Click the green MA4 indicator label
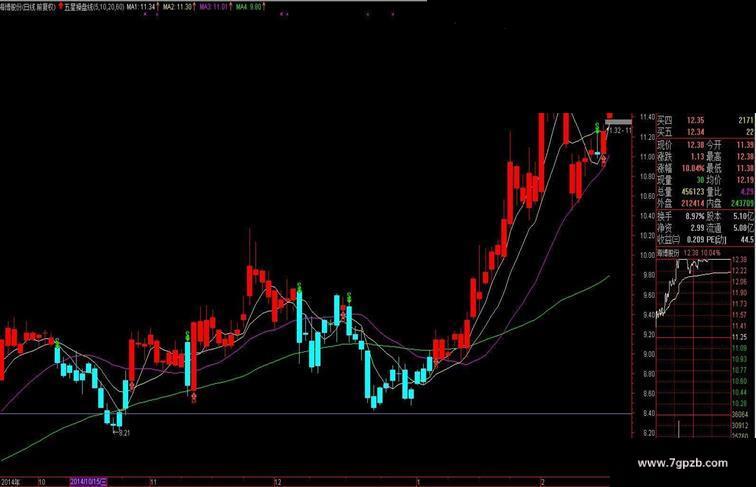756x487 pixels. [248, 7]
